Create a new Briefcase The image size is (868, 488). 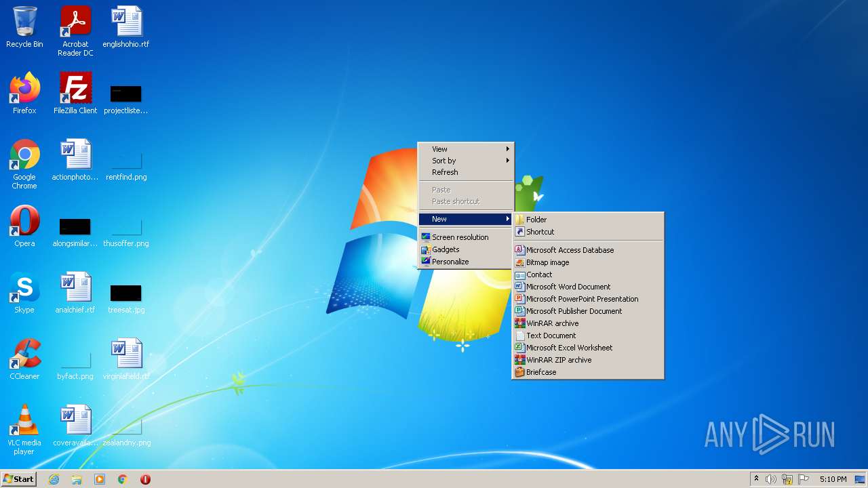point(588,372)
